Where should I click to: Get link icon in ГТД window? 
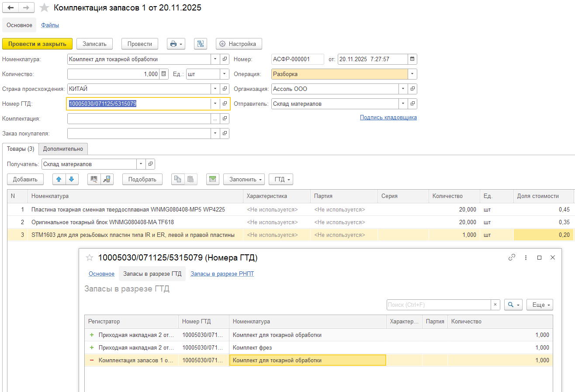(x=512, y=258)
